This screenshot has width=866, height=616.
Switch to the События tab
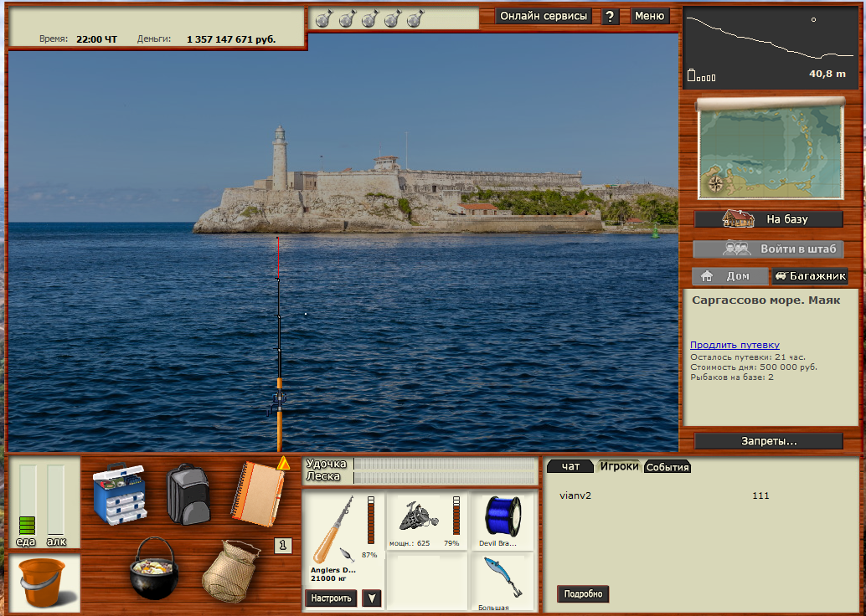click(668, 467)
